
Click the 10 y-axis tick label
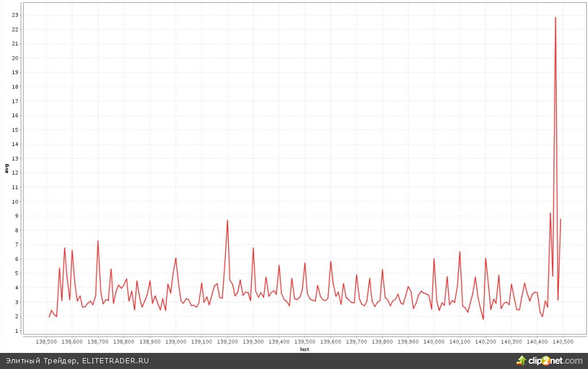[14, 202]
